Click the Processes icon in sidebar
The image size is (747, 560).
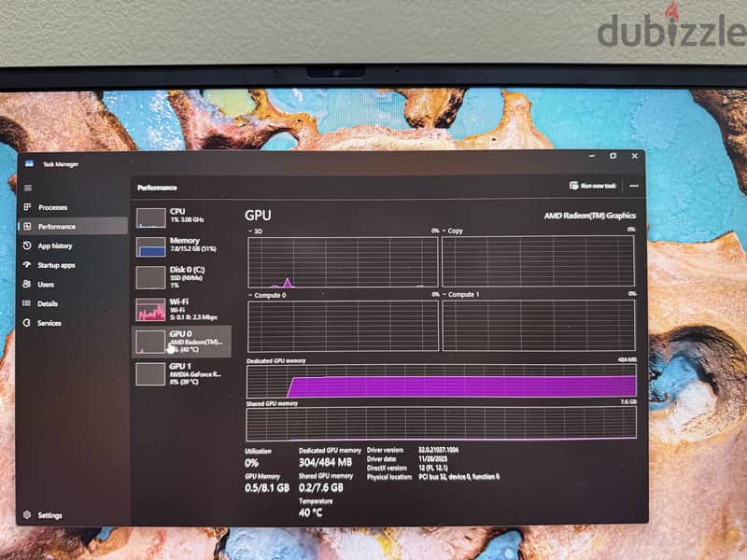click(27, 207)
